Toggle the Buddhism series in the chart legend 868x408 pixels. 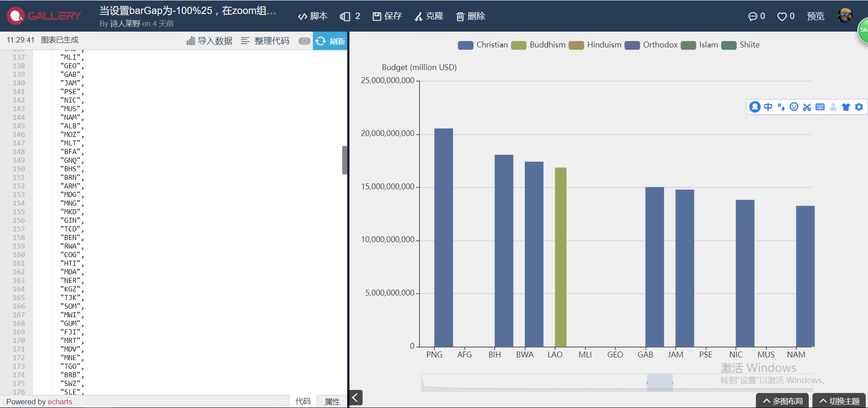point(538,45)
